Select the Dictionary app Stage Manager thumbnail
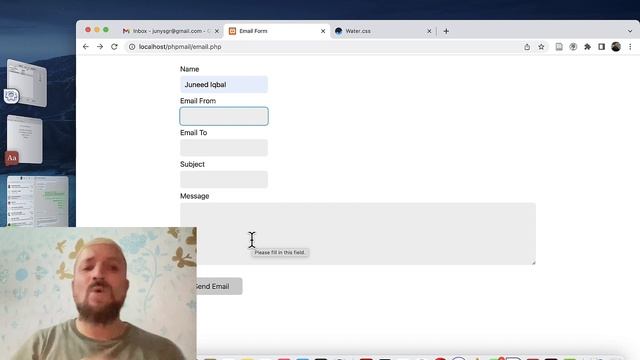 (24, 140)
